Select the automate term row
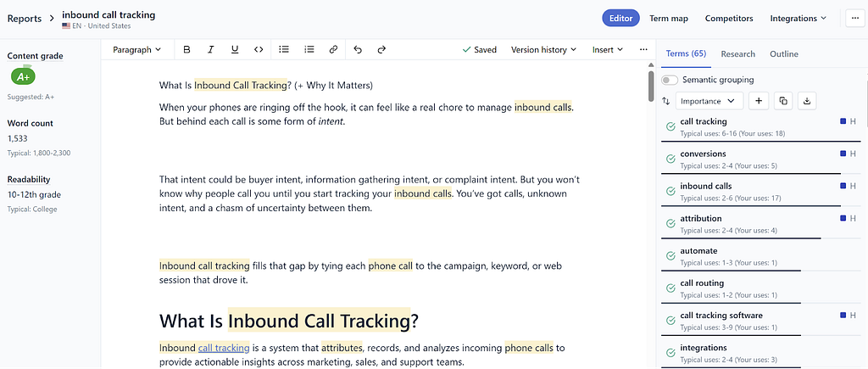Viewport: 868px width, 369px height. pos(761,255)
